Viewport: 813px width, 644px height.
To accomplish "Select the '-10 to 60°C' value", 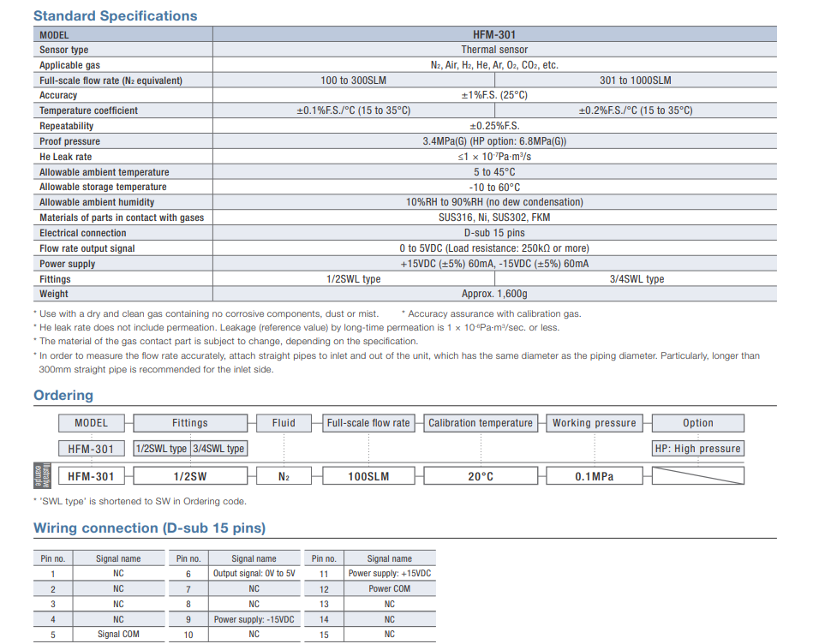I will (494, 187).
